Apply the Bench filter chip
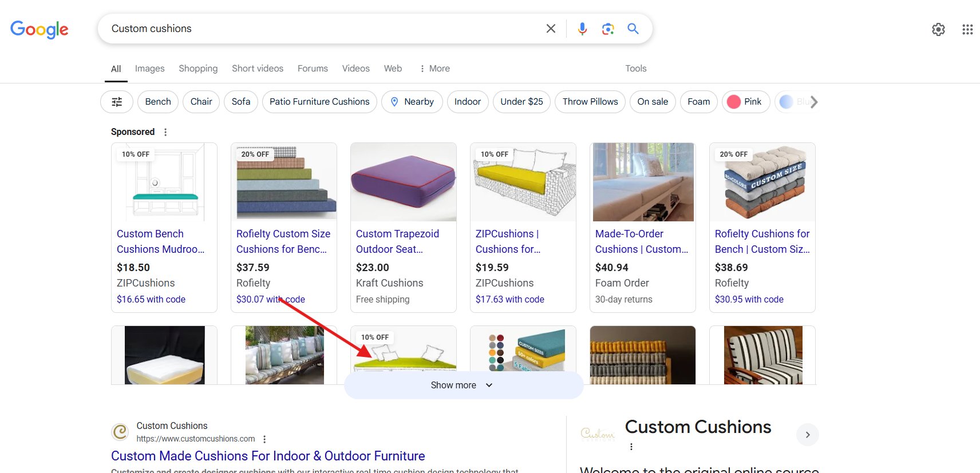This screenshot has width=980, height=473. (158, 102)
